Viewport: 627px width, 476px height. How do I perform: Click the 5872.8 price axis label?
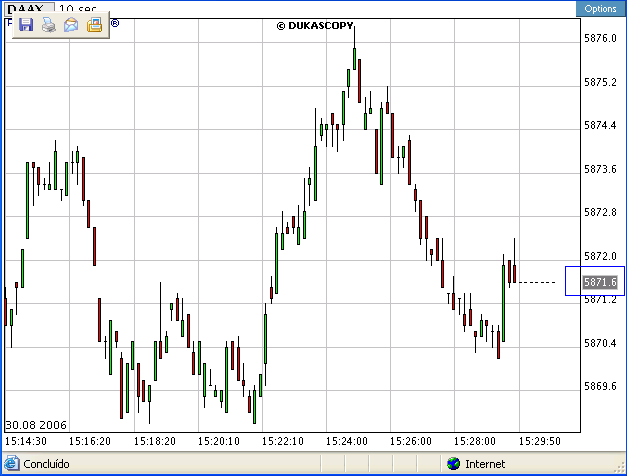pos(600,212)
